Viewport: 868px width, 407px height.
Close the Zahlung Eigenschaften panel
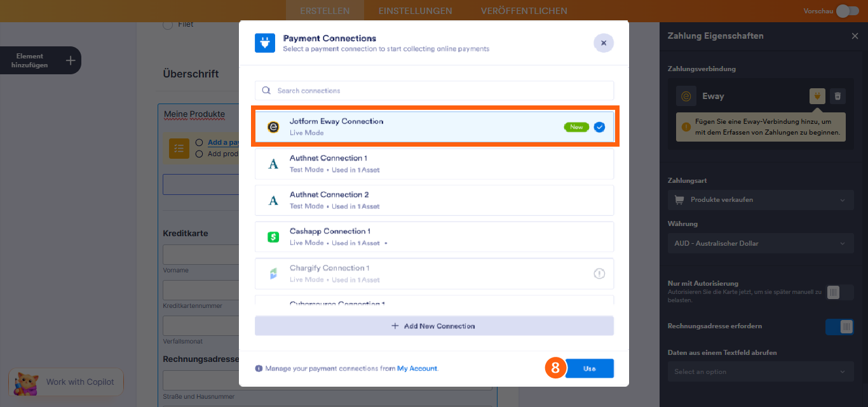pyautogui.click(x=855, y=36)
